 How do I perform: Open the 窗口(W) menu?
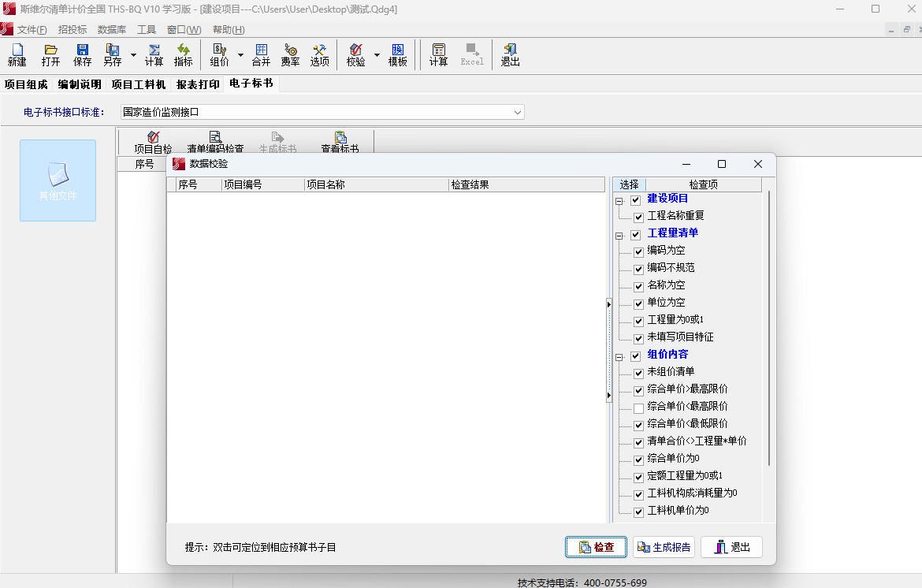[x=184, y=29]
